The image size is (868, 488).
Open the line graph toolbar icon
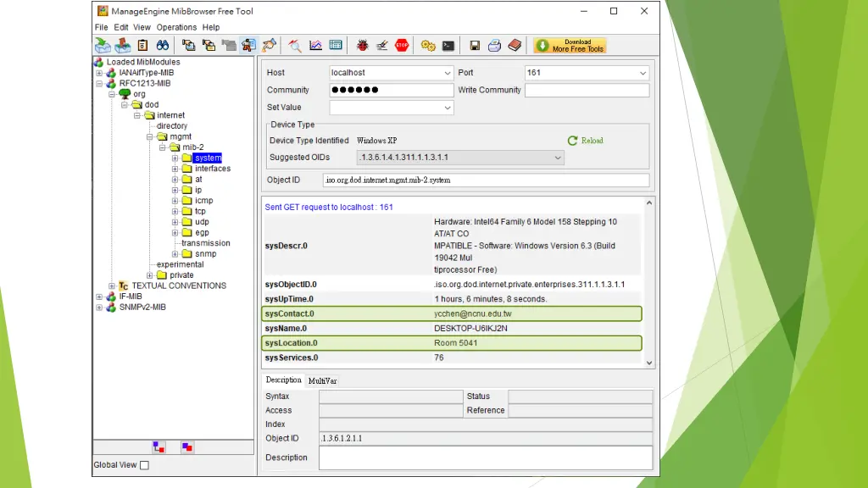(x=315, y=46)
